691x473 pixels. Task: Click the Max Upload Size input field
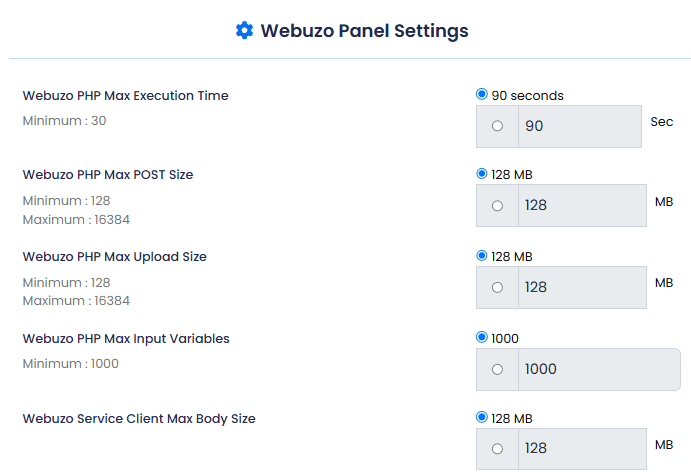[x=582, y=287]
